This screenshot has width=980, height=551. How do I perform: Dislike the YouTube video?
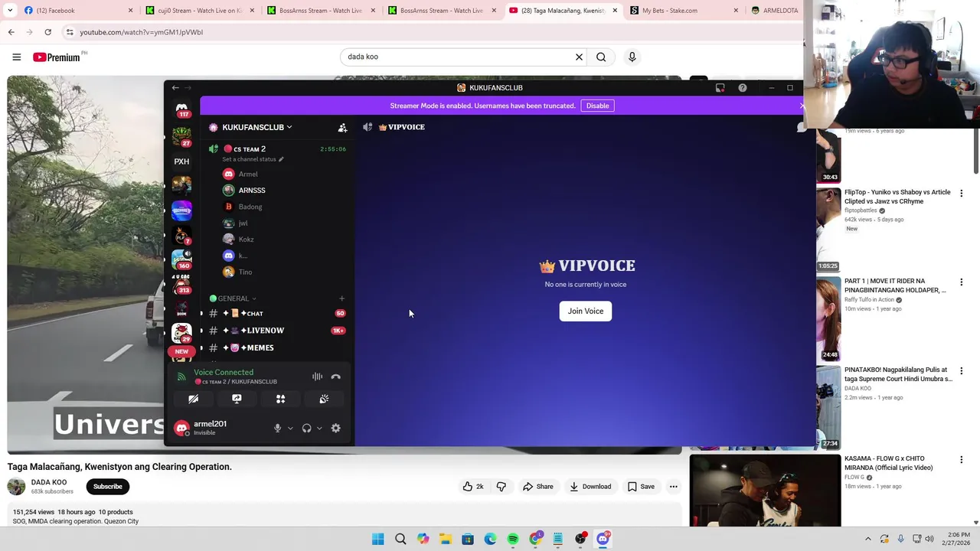[x=501, y=487]
